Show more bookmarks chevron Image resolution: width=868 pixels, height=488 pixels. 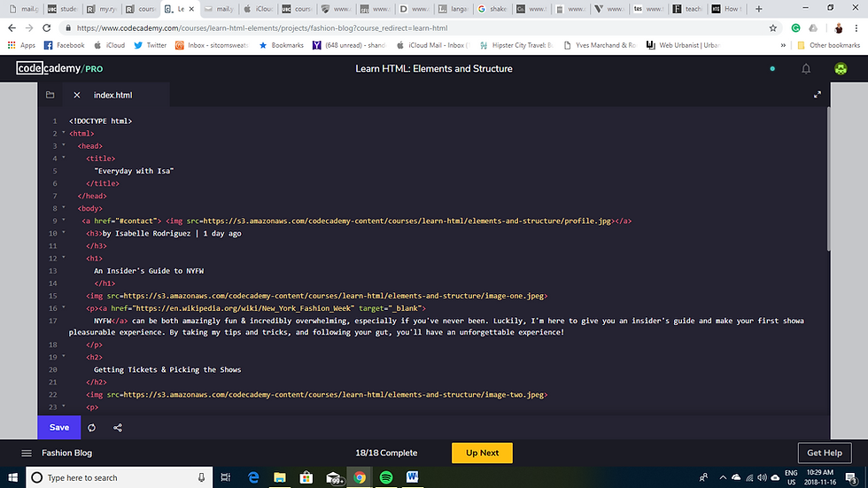pos(783,45)
